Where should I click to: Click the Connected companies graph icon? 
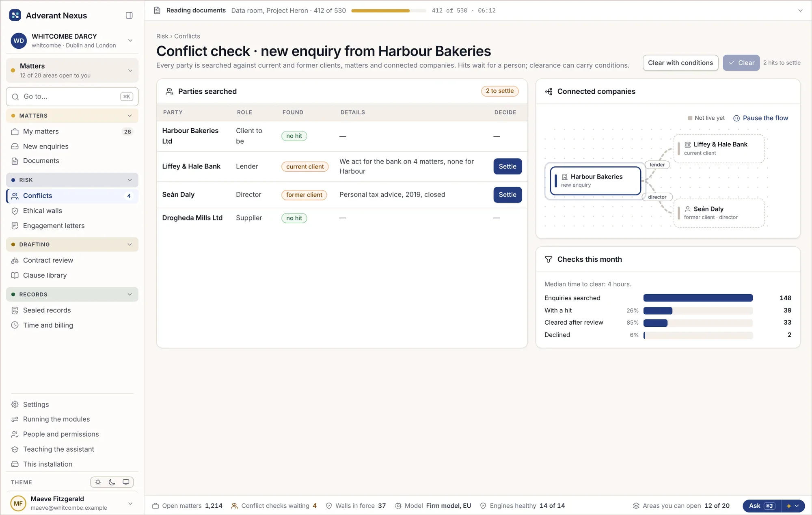[549, 92]
